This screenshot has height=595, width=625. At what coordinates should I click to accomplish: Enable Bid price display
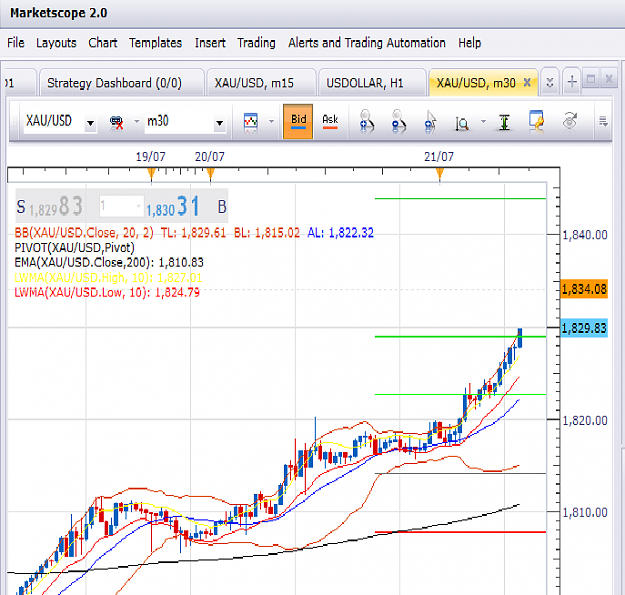(x=298, y=121)
